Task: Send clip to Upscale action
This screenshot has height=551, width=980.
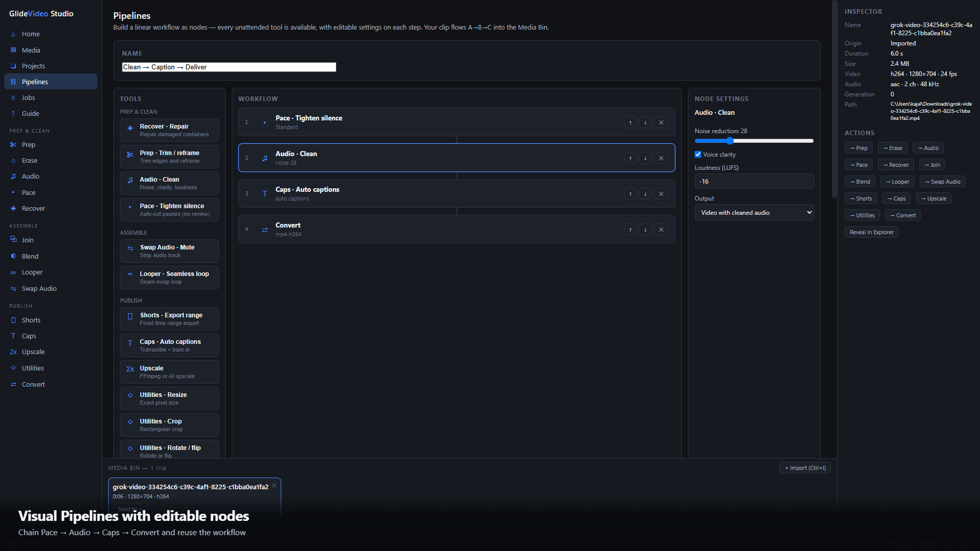Action: [x=934, y=198]
